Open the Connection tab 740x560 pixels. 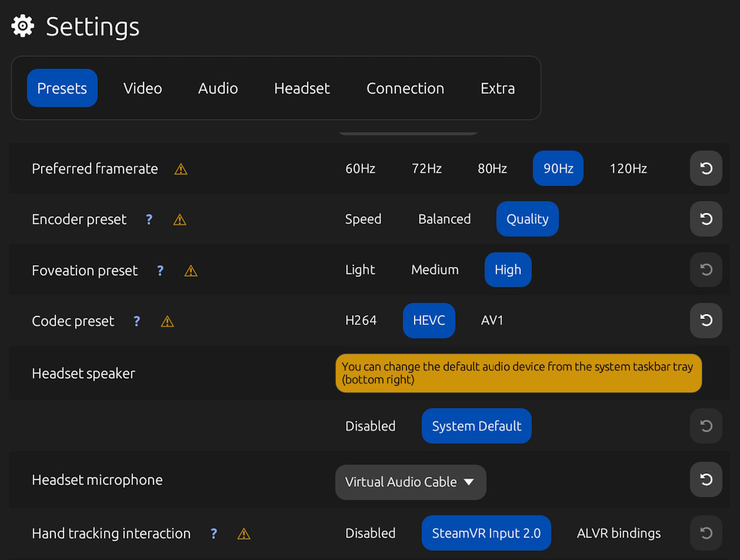pyautogui.click(x=405, y=88)
